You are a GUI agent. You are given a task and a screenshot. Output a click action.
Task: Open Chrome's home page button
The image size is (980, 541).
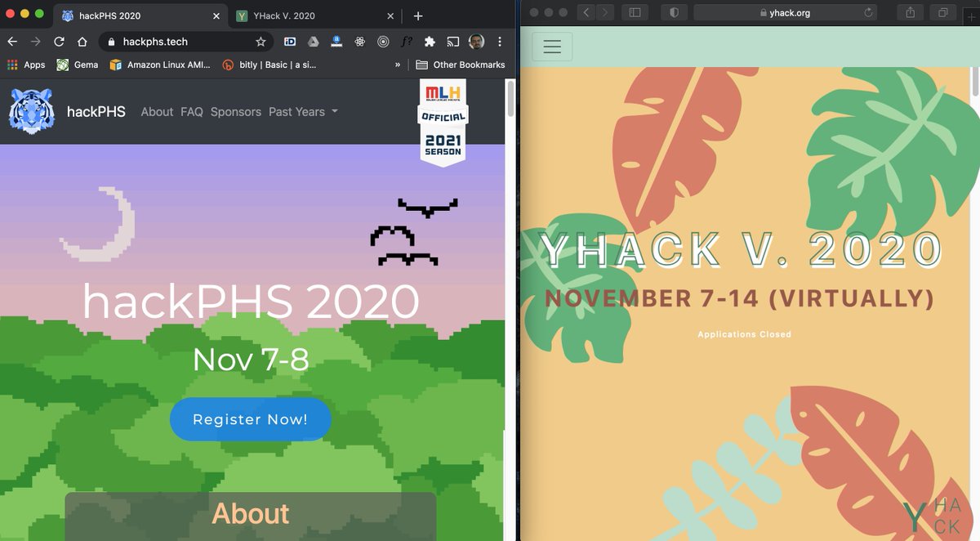[x=82, y=42]
